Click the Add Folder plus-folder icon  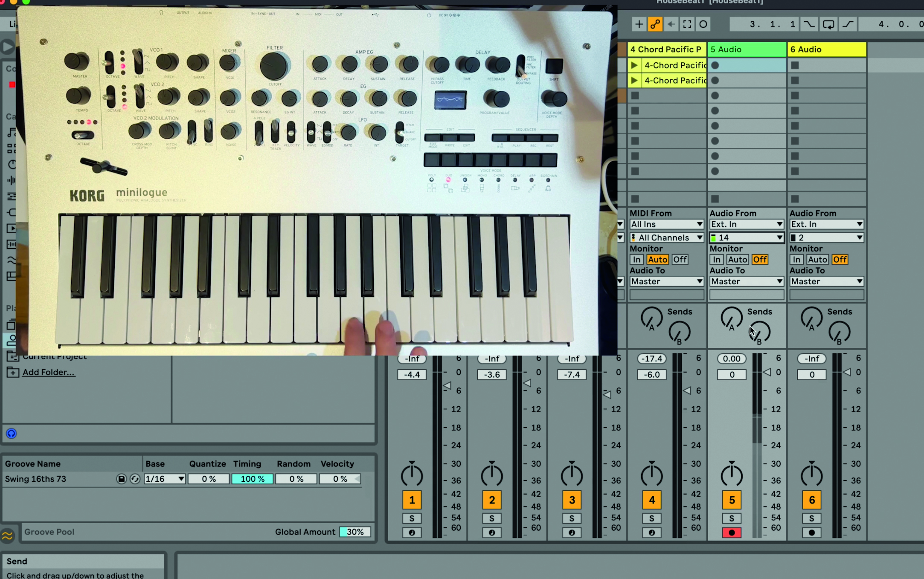point(12,372)
